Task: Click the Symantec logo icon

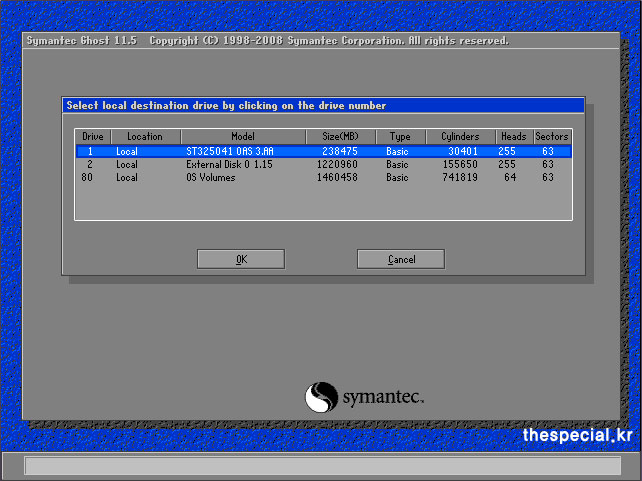Action: 321,397
